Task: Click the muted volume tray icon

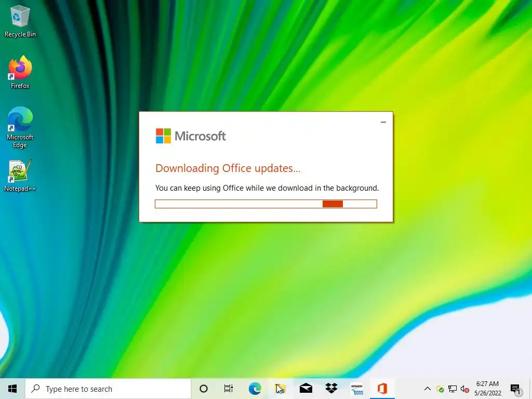Action: (465, 389)
